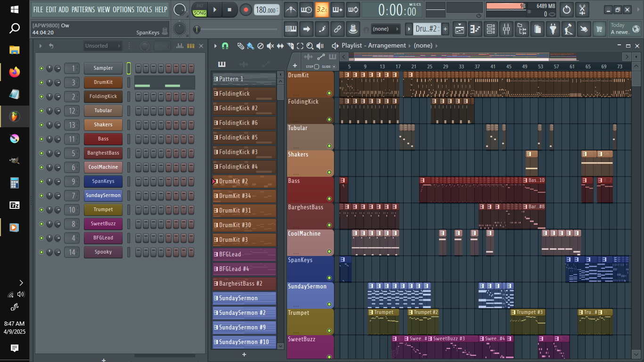Viewport: 644px width, 362px height.
Task: Click the tempo 180.000 field
Action: (x=266, y=10)
